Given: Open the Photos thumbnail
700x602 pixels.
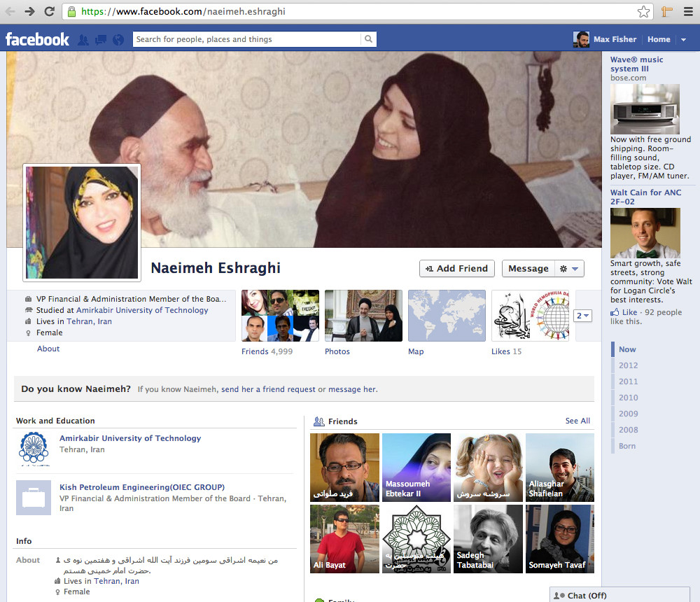Looking at the screenshot, I should [363, 316].
